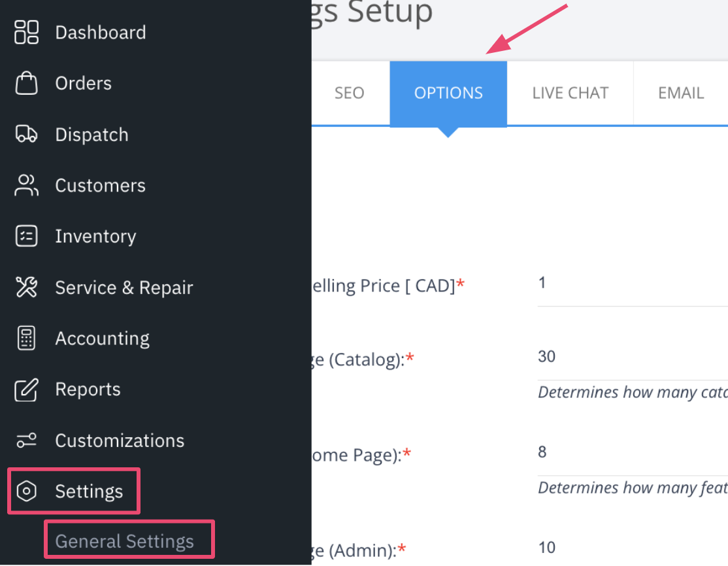Open the Customers people icon
This screenshot has height=566, width=728.
click(x=26, y=185)
